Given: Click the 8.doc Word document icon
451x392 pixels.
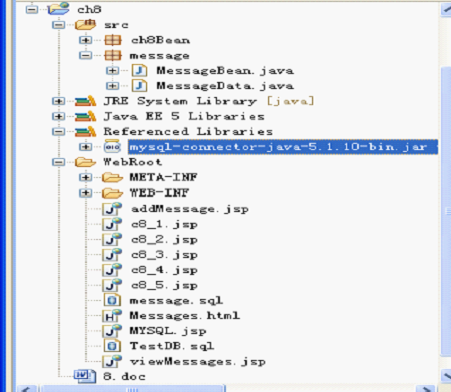Looking at the screenshot, I should 85,376.
